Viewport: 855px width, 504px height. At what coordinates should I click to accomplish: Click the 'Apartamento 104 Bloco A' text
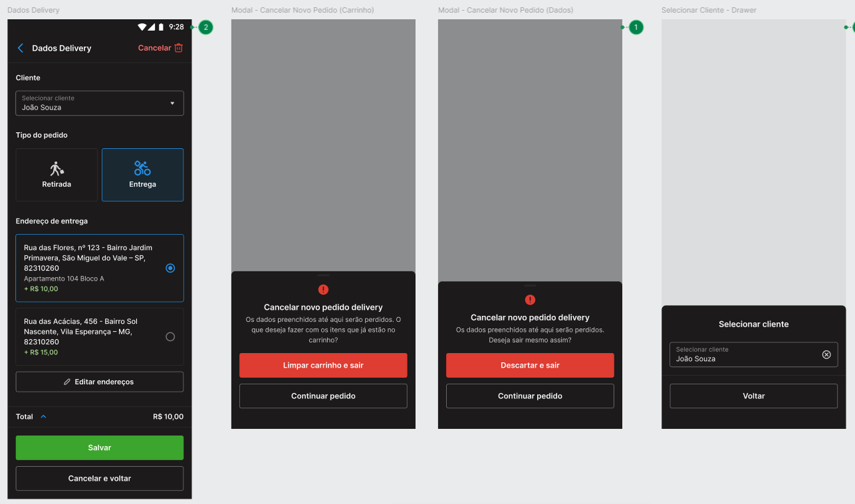point(64,279)
